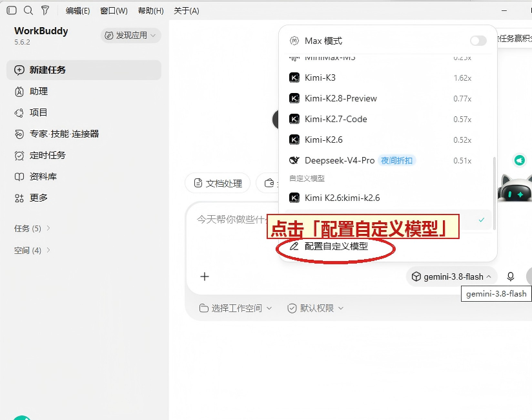Image resolution: width=532 pixels, height=420 pixels.
Task: Expand the 任务 (5) list
Action: pyautogui.click(x=32, y=229)
